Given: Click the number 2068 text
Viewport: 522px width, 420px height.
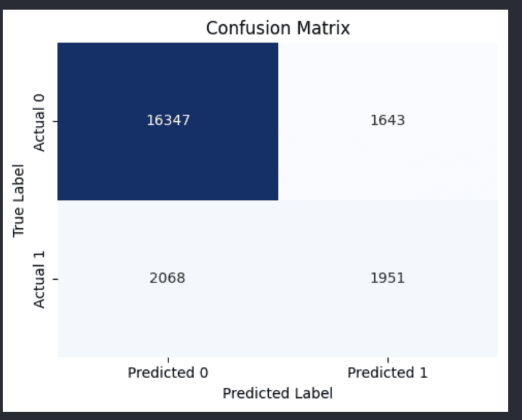Looking at the screenshot, I should pyautogui.click(x=167, y=278).
